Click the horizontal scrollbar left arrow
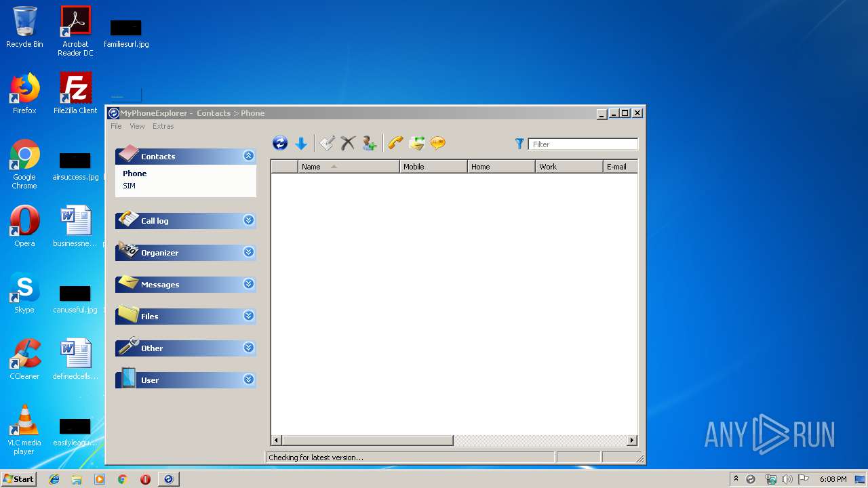The width and height of the screenshot is (868, 488). click(x=276, y=441)
